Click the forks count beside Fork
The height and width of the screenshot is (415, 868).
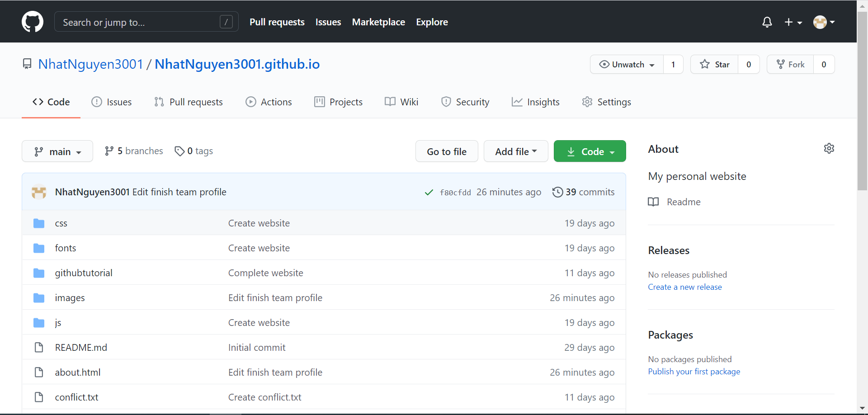point(824,64)
